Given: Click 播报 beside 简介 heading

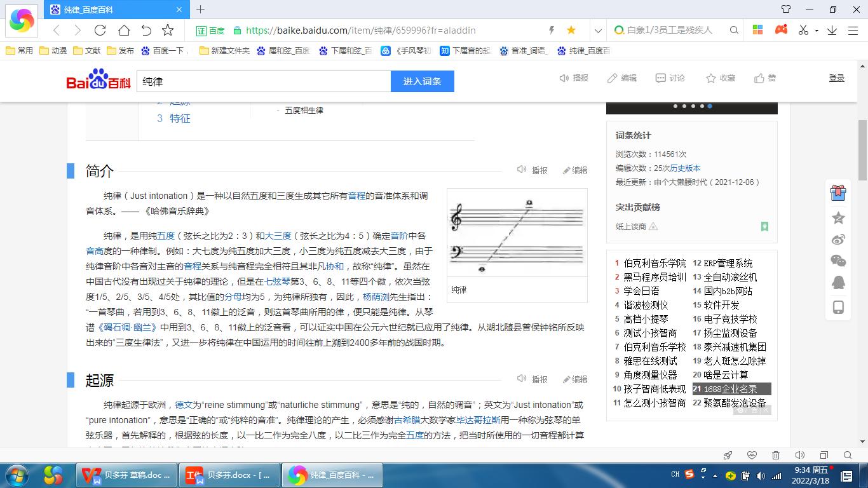Looking at the screenshot, I should [x=532, y=170].
